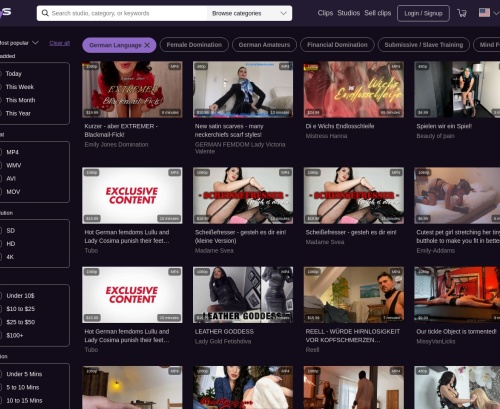Expand the Most popular sort dropdown
500x409 pixels.
[x=19, y=43]
